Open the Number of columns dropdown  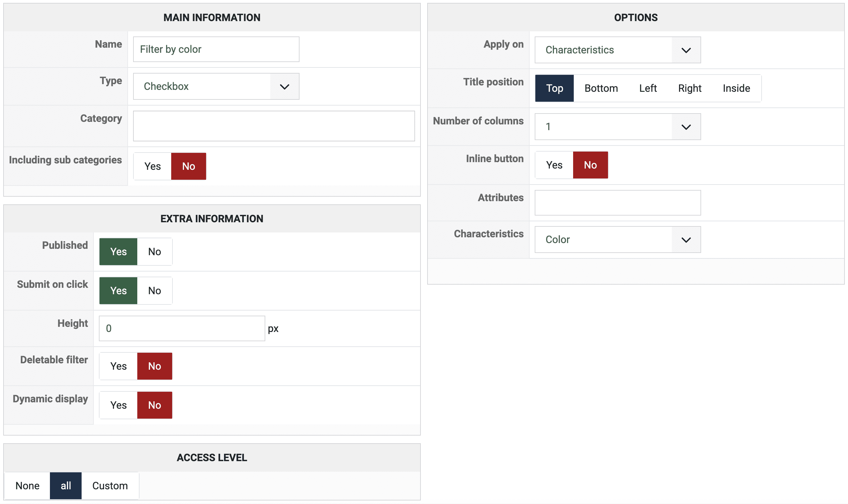(618, 127)
